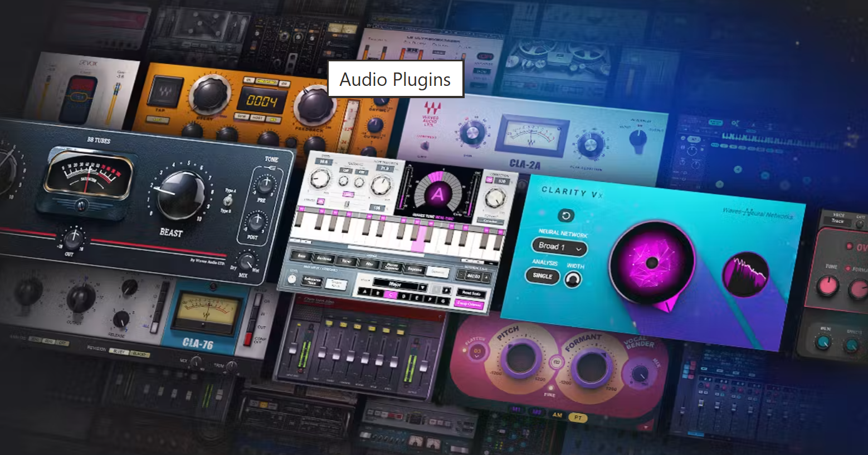
Task: Click the yellow AM button
Action: coord(557,415)
